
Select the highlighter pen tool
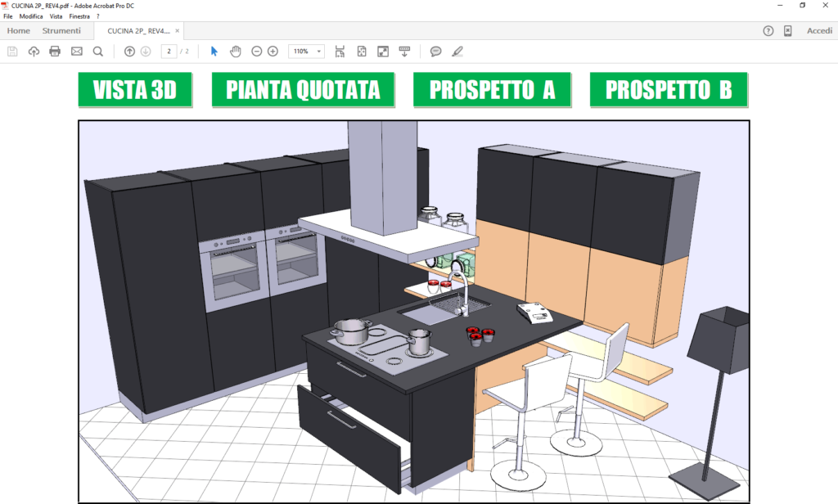(x=457, y=52)
